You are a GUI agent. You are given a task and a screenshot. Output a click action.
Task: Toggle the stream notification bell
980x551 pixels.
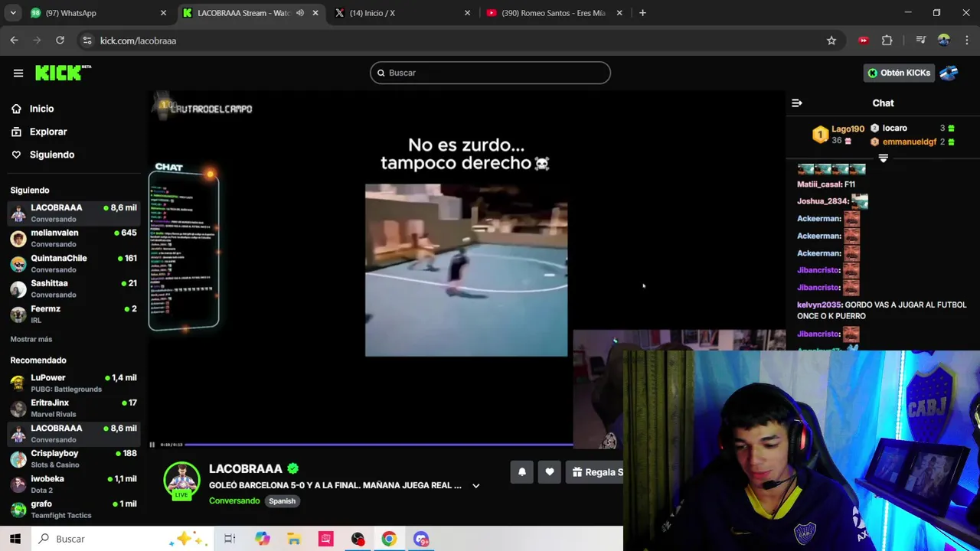point(522,472)
